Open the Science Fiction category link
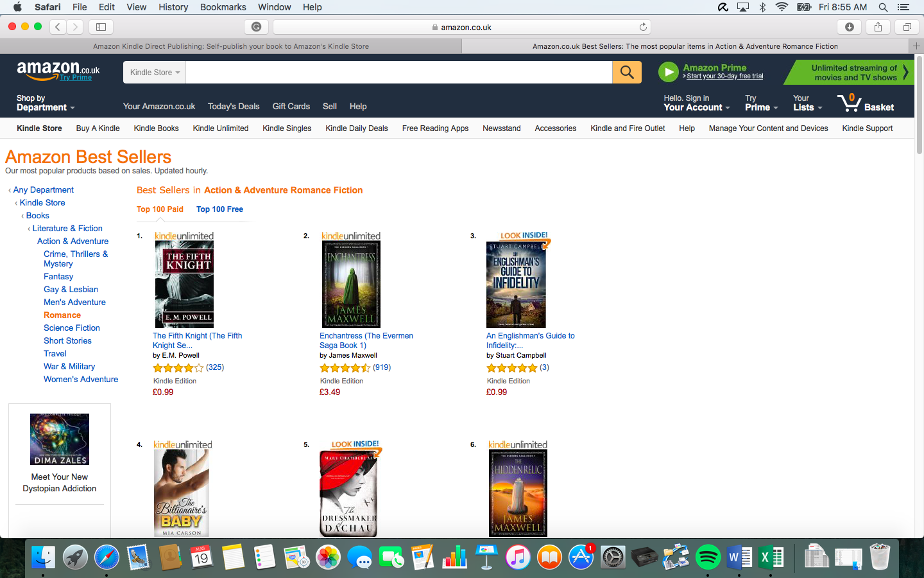 point(72,328)
